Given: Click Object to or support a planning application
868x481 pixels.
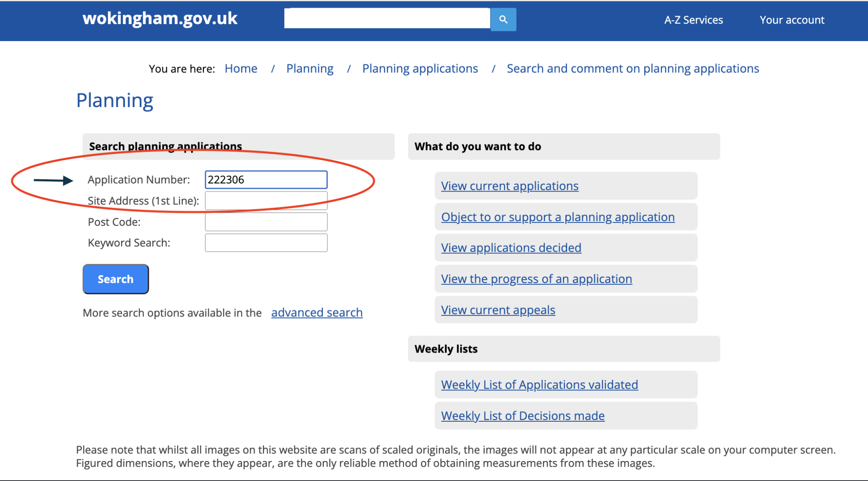Looking at the screenshot, I should click(558, 217).
